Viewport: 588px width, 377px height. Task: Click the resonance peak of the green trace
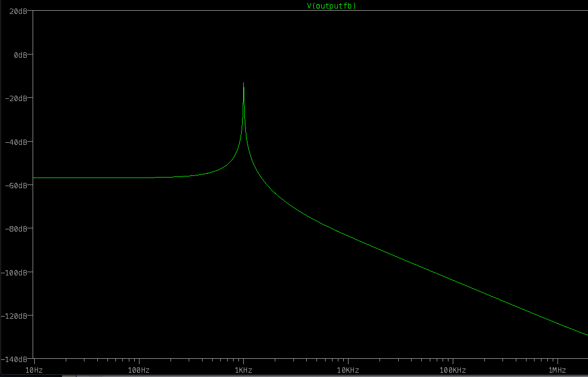(244, 83)
